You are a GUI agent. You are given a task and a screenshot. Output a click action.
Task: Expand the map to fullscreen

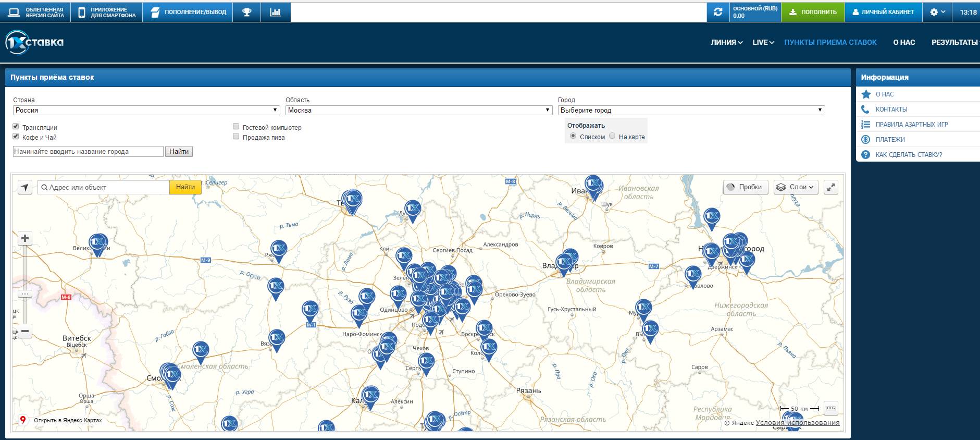pos(831,187)
